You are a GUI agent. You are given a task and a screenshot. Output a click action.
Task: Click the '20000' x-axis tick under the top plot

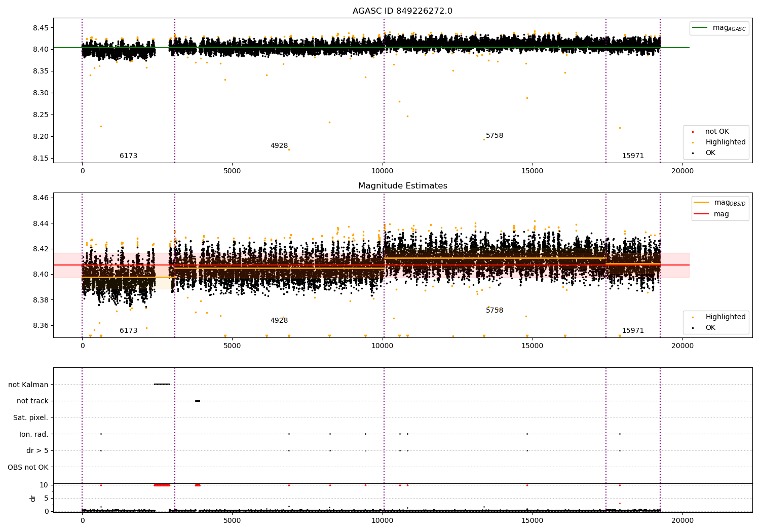(682, 171)
